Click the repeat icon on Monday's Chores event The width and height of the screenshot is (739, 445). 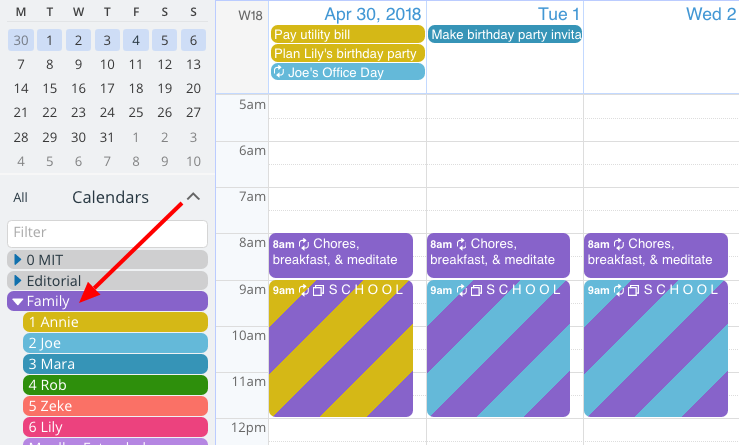304,244
